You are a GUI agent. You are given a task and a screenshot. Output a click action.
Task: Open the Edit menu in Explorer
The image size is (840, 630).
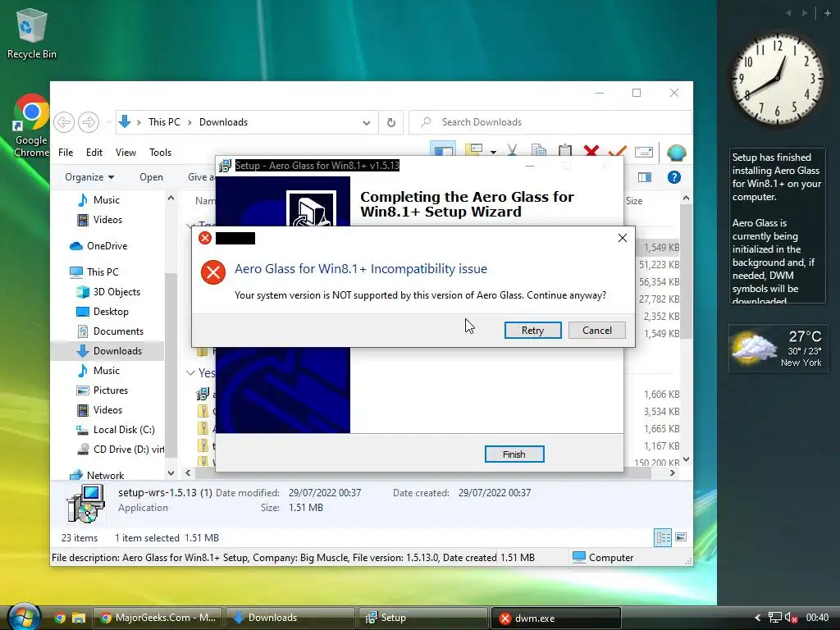tap(94, 152)
